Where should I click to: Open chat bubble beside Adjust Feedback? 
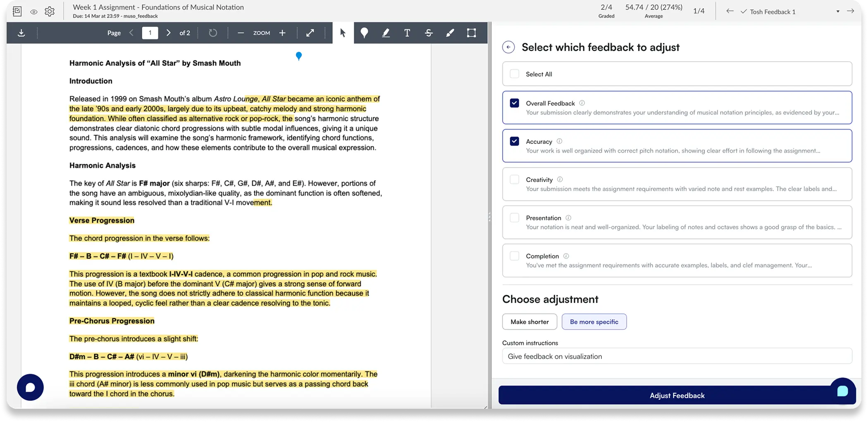click(x=842, y=391)
